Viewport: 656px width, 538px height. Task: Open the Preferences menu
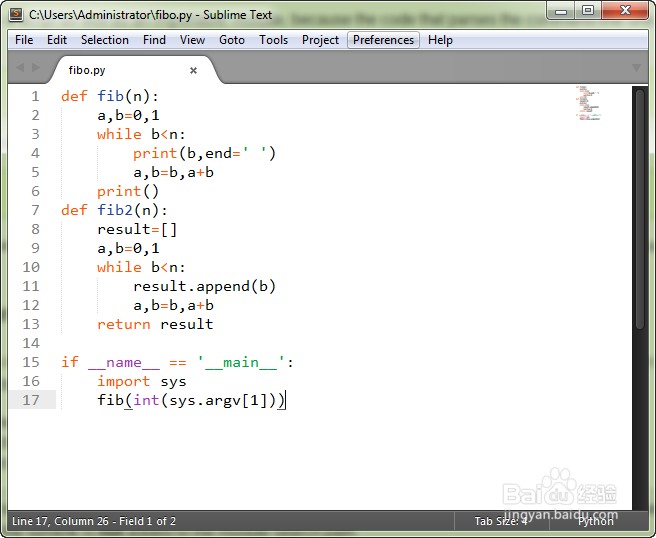[383, 40]
